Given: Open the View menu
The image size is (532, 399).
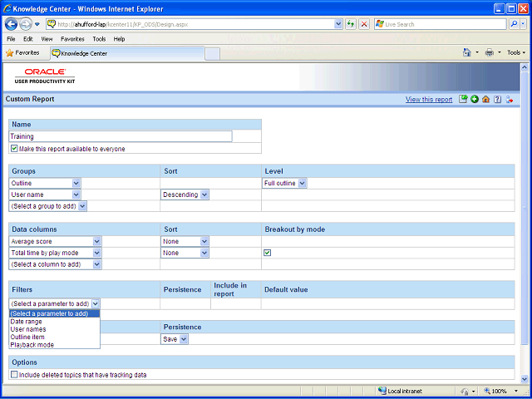Looking at the screenshot, I should click(x=47, y=39).
